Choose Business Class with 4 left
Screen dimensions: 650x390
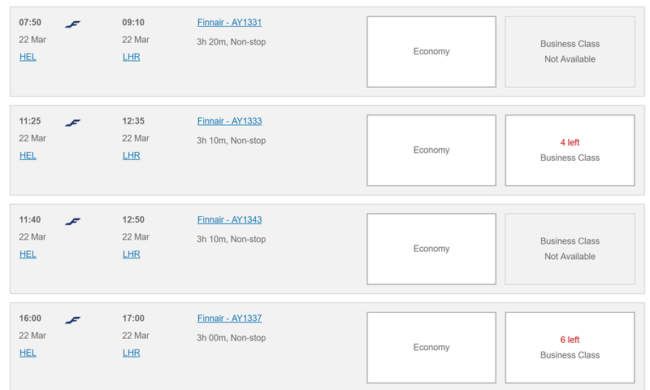[570, 150]
